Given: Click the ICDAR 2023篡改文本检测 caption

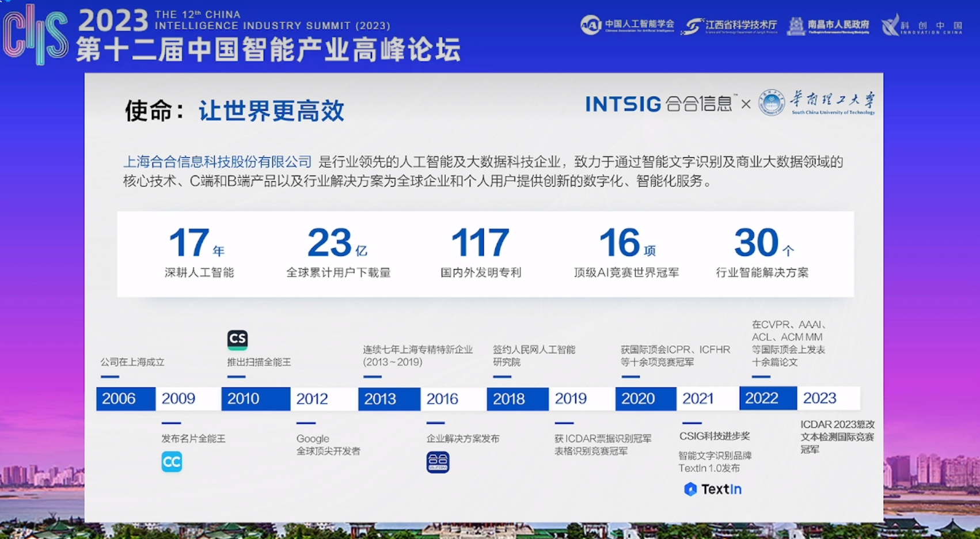Looking at the screenshot, I should [837, 436].
